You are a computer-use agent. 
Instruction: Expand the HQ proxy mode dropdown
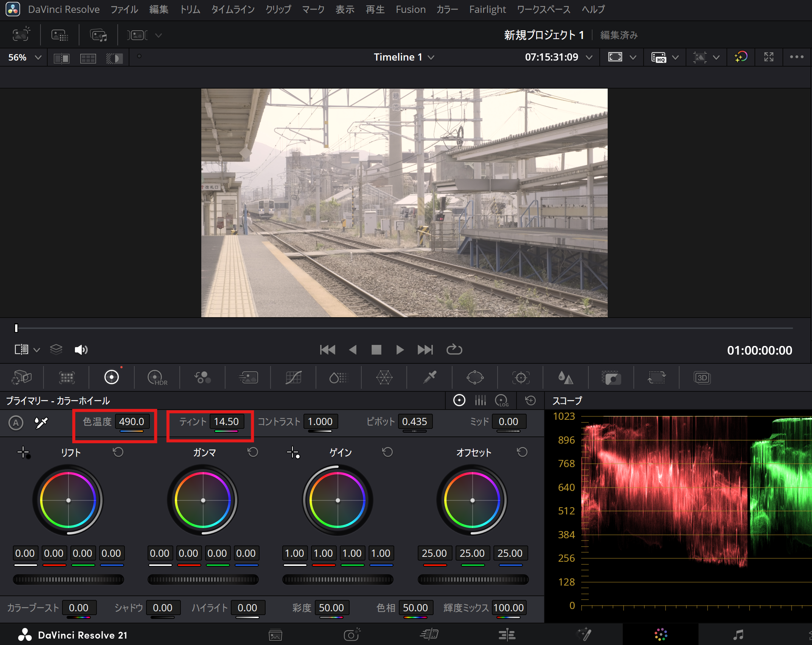coord(675,58)
